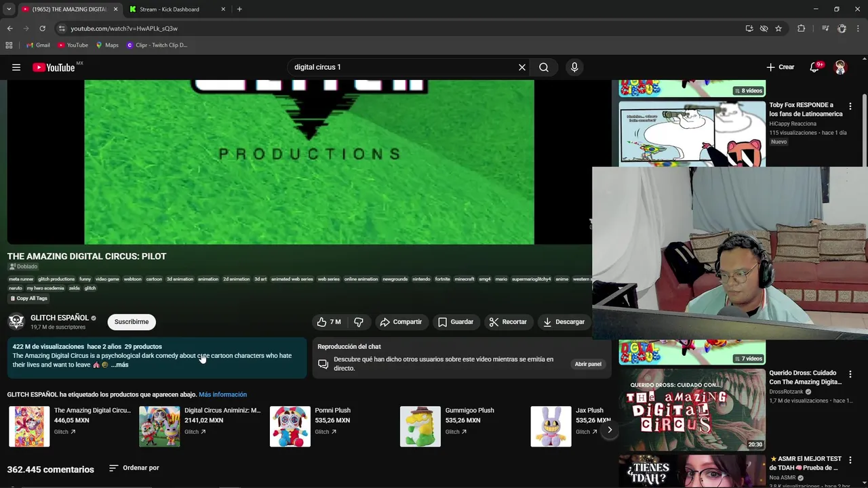868x488 pixels.
Task: Bookmark this page with the star
Action: (x=778, y=28)
